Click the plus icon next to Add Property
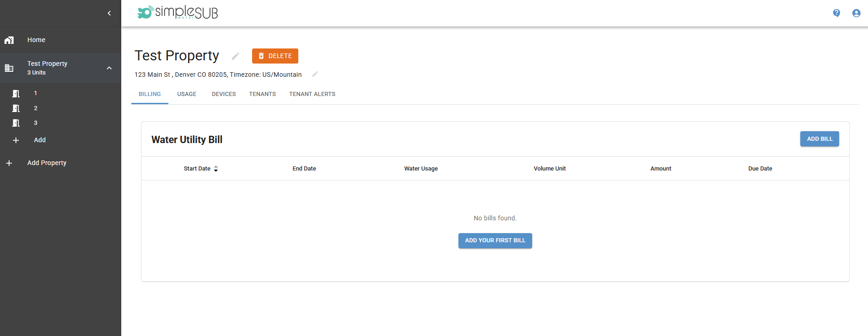Screen dimensions: 868x336 click(x=9, y=163)
